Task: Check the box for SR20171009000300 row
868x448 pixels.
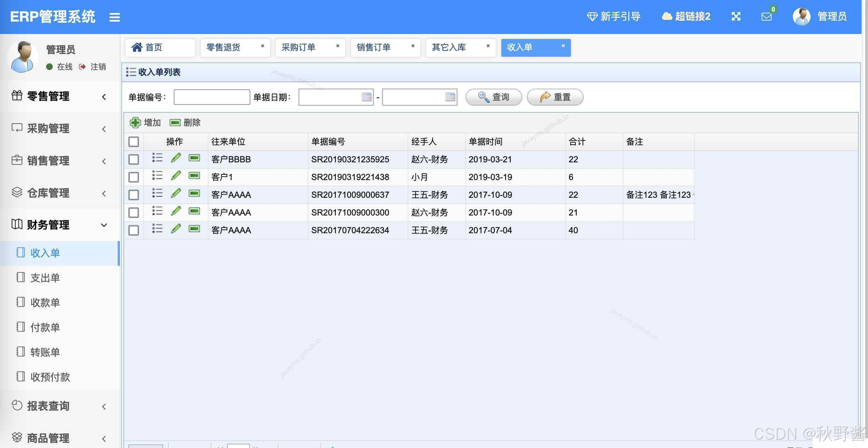Action: tap(134, 213)
